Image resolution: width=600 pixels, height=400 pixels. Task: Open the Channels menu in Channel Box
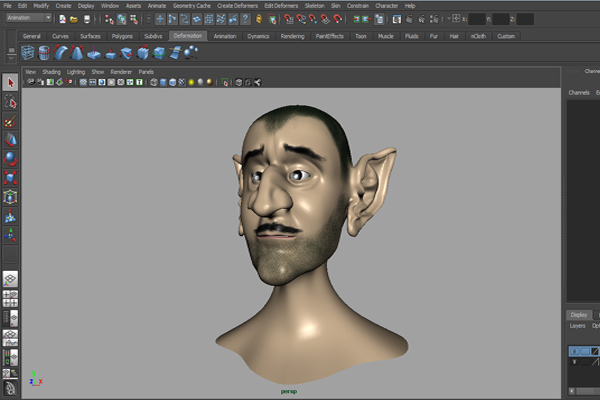click(x=579, y=93)
